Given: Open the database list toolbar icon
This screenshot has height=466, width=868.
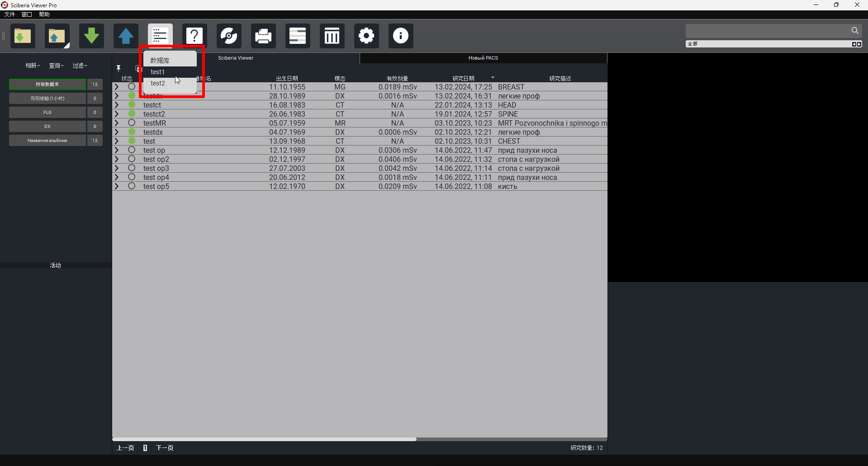Looking at the screenshot, I should pyautogui.click(x=160, y=36).
